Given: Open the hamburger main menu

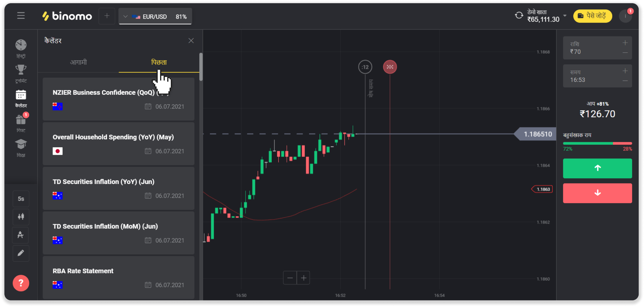Looking at the screenshot, I should pos(21,16).
